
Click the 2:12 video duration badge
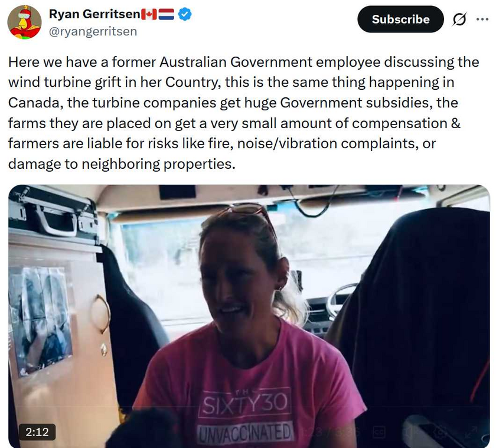point(37,432)
